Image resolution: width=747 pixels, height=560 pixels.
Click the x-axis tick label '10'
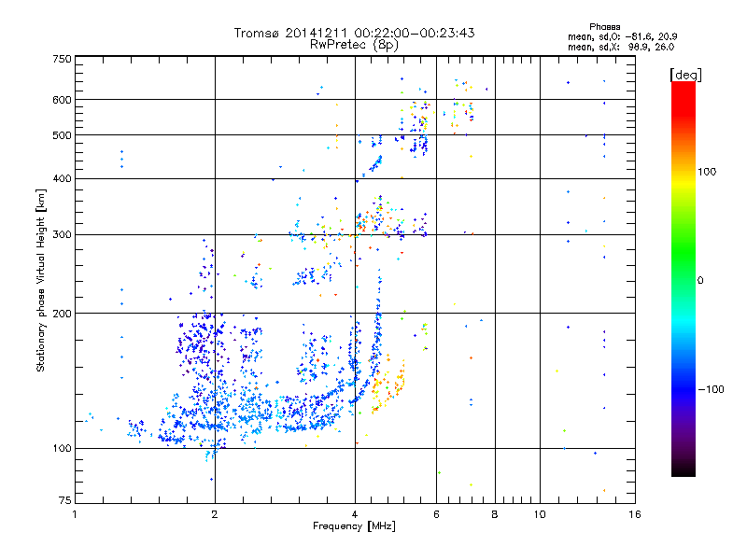(540, 514)
